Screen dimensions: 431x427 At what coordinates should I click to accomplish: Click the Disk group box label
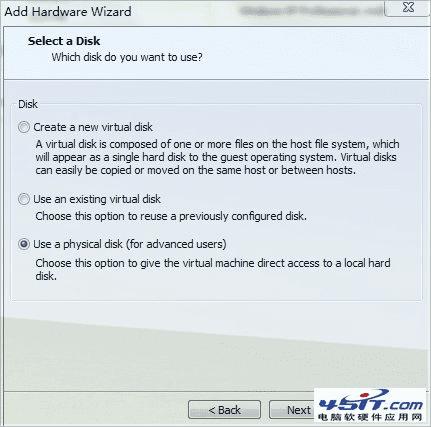click(28, 104)
